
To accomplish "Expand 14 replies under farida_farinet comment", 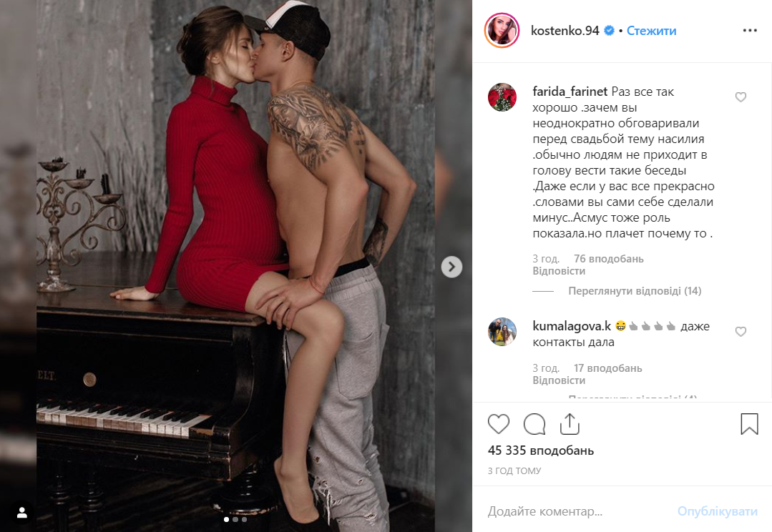I will pos(635,291).
